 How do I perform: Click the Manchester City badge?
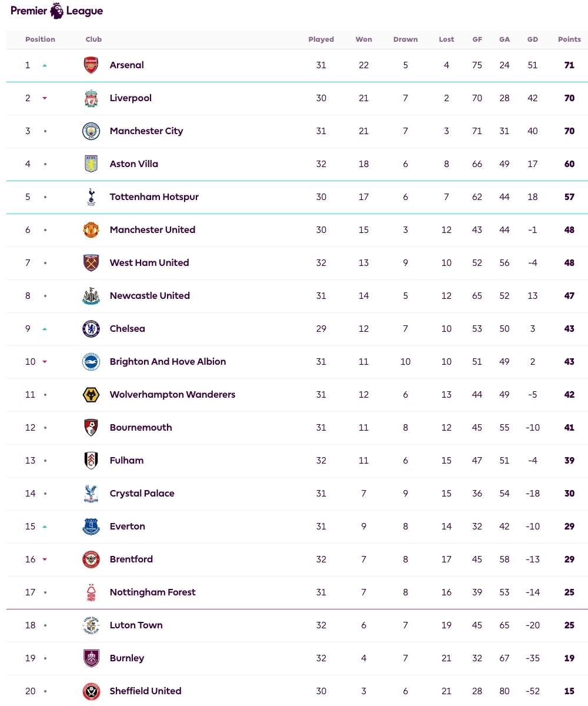(91, 131)
